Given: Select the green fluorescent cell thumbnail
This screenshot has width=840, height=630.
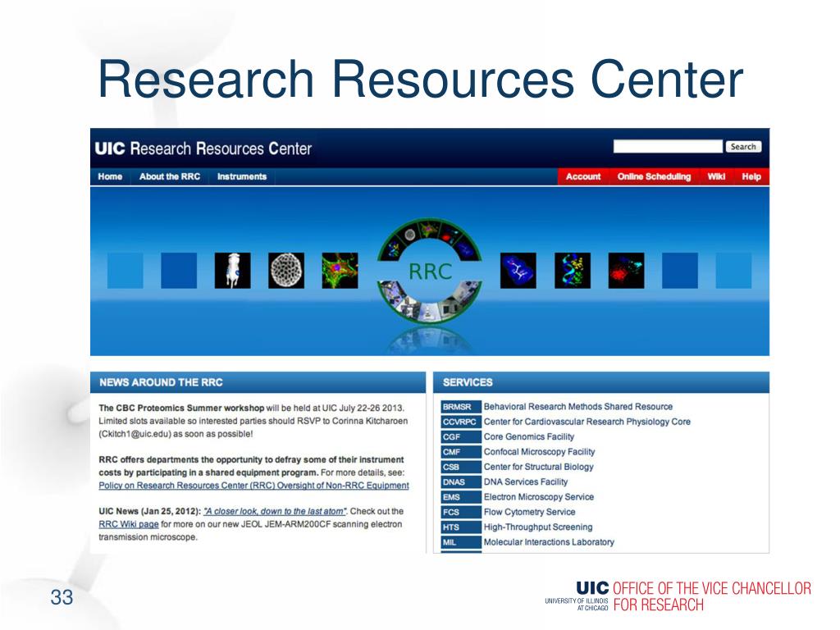Looking at the screenshot, I should (340, 271).
